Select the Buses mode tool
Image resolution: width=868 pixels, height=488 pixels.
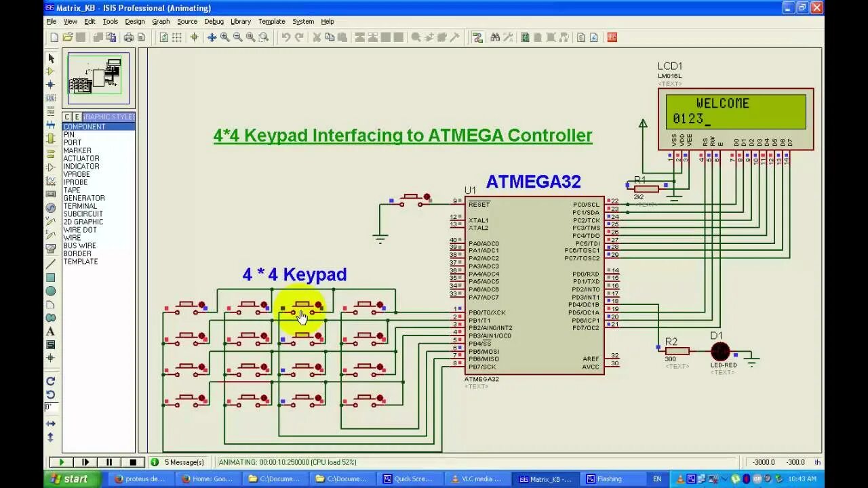coord(51,125)
